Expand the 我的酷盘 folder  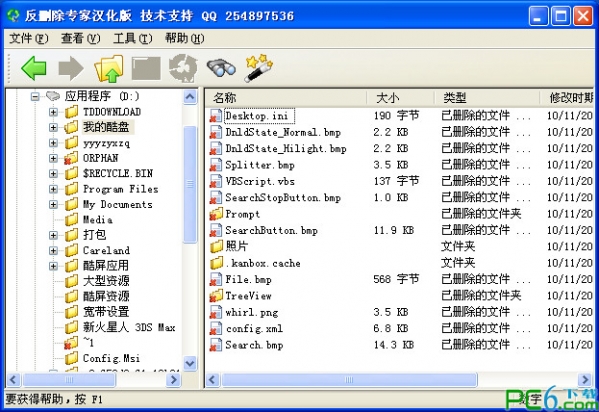(53, 127)
